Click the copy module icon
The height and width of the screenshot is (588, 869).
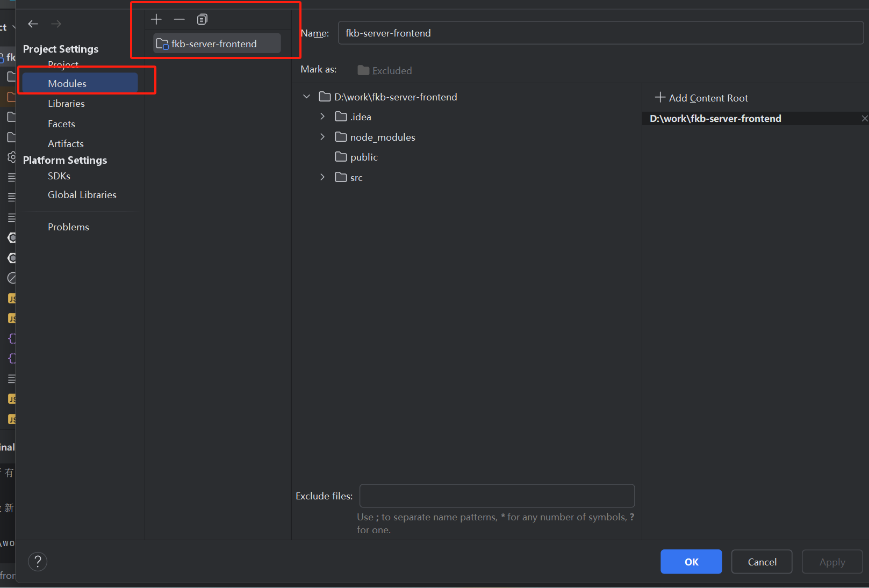(x=202, y=19)
